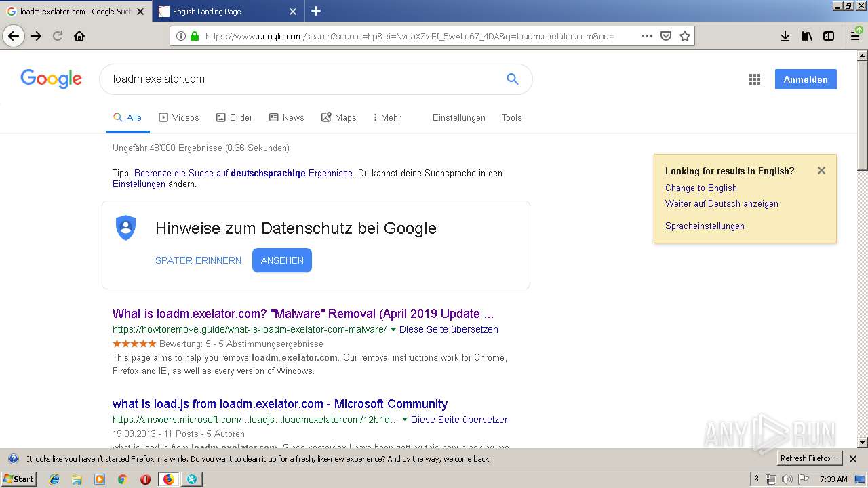The image size is (868, 488).
Task: Launch Chrome from the taskbar
Action: (123, 479)
